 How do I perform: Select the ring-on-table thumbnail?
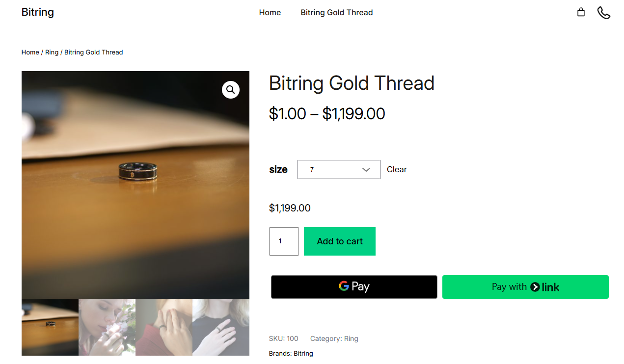point(50,327)
